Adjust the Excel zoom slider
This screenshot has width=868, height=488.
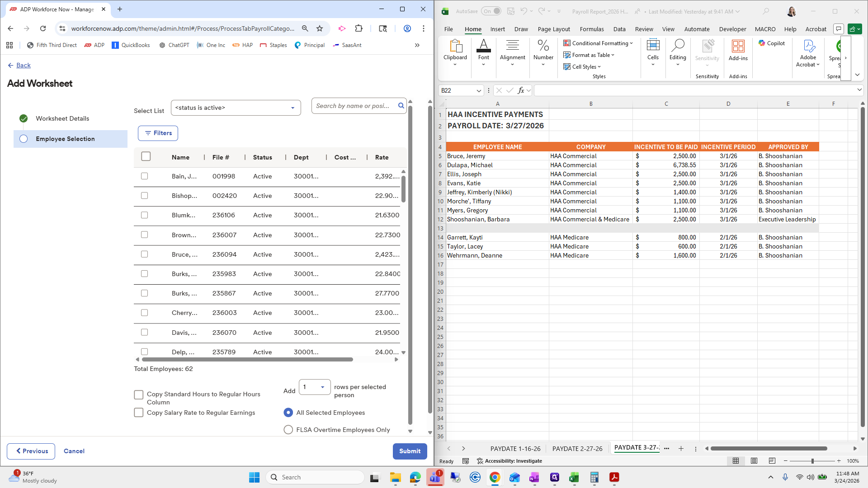pos(812,461)
